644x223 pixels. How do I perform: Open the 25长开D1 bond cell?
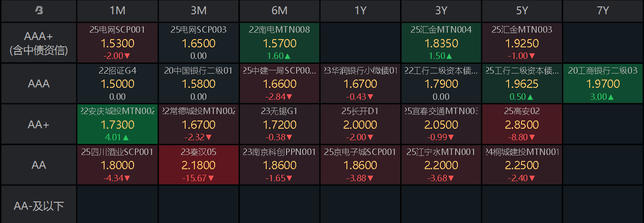[x=360, y=124]
